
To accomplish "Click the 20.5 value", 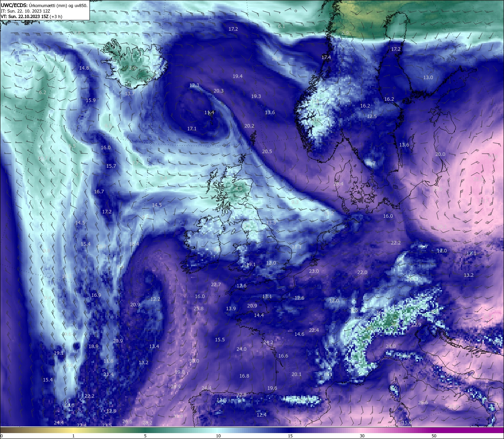I will click(x=267, y=152).
